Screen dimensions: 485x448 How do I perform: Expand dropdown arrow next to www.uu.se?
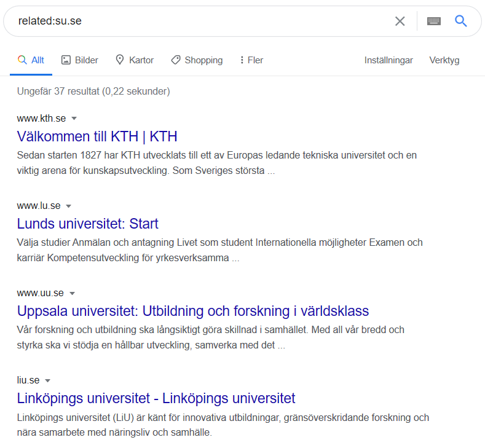72,293
